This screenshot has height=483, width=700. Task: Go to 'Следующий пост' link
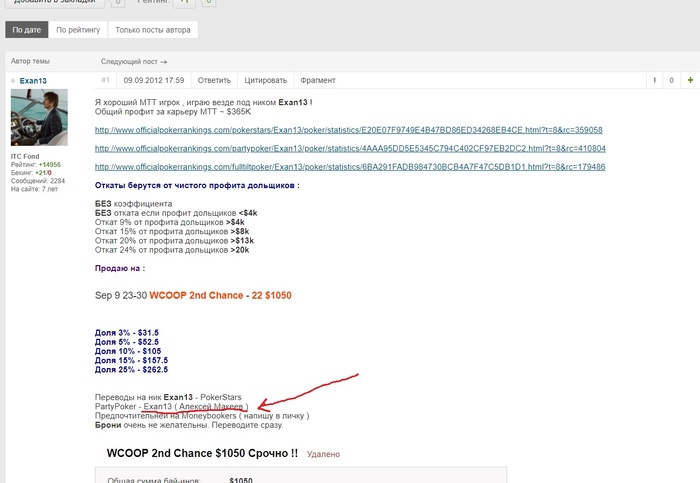click(134, 62)
